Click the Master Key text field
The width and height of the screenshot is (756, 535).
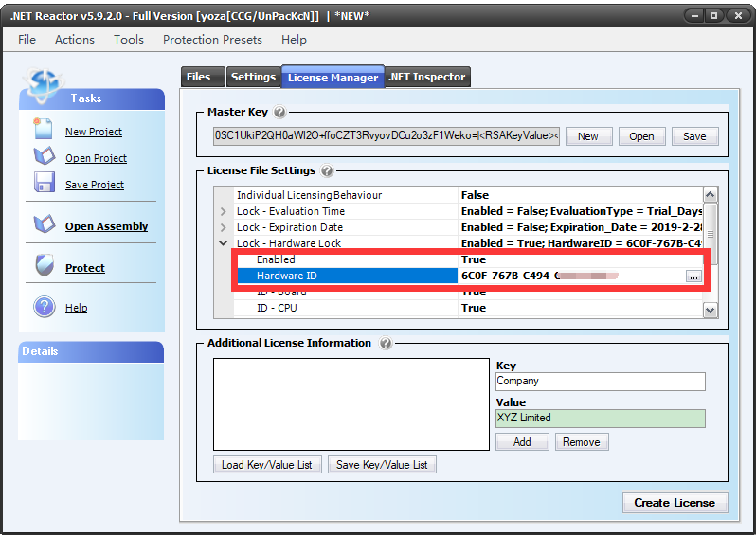387,136
